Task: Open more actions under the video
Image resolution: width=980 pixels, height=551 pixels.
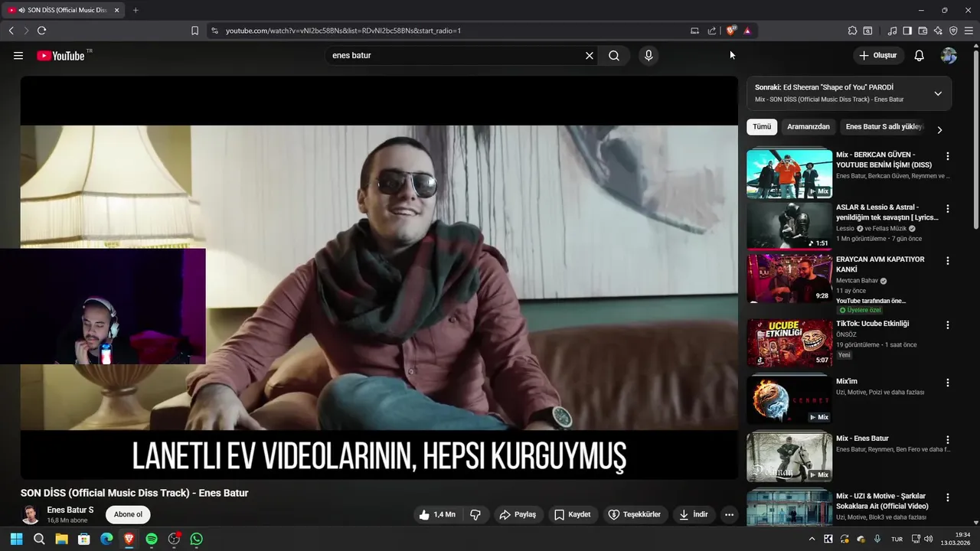Action: [729, 515]
